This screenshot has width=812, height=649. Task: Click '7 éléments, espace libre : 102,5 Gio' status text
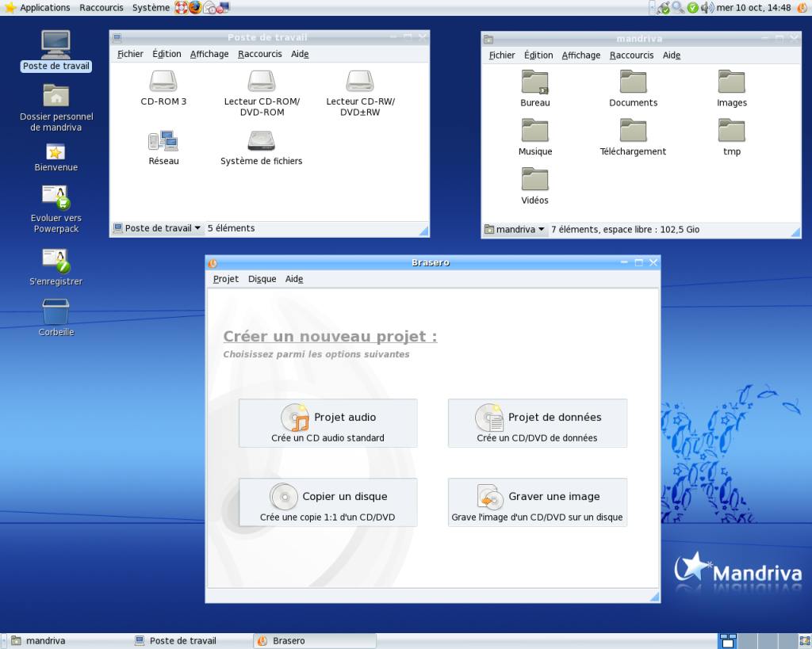click(x=625, y=229)
